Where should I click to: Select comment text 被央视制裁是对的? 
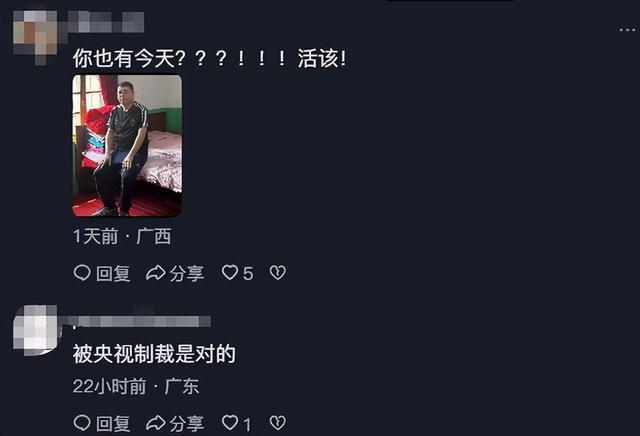pyautogui.click(x=154, y=354)
